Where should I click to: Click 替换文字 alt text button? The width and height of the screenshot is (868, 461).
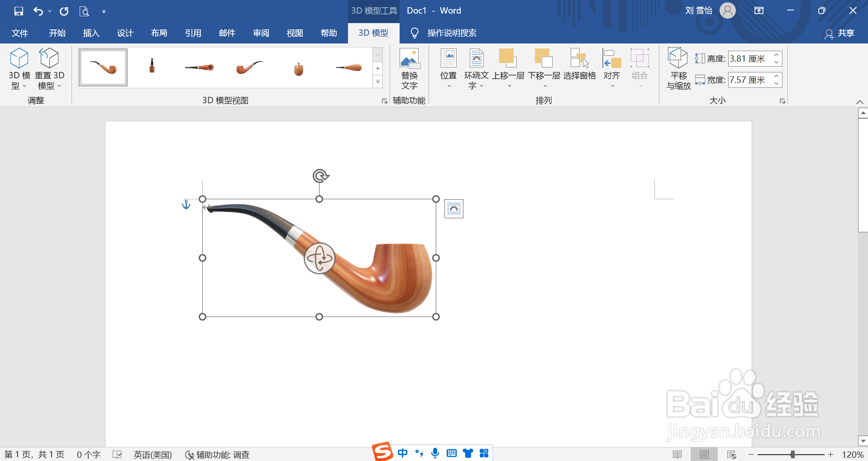(x=410, y=69)
